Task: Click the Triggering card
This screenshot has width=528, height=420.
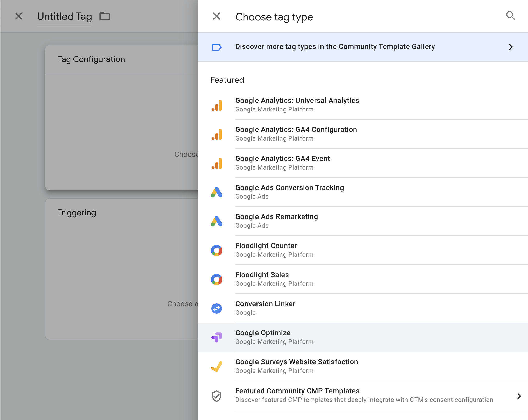Action: (x=122, y=269)
